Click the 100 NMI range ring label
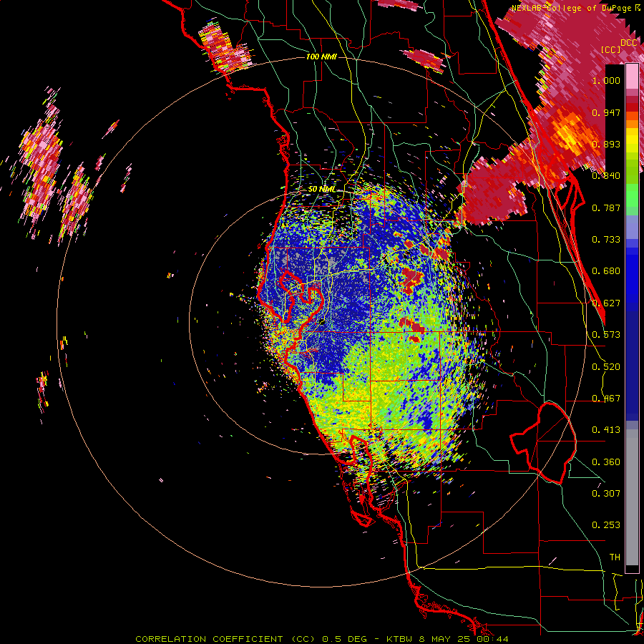 [x=321, y=57]
